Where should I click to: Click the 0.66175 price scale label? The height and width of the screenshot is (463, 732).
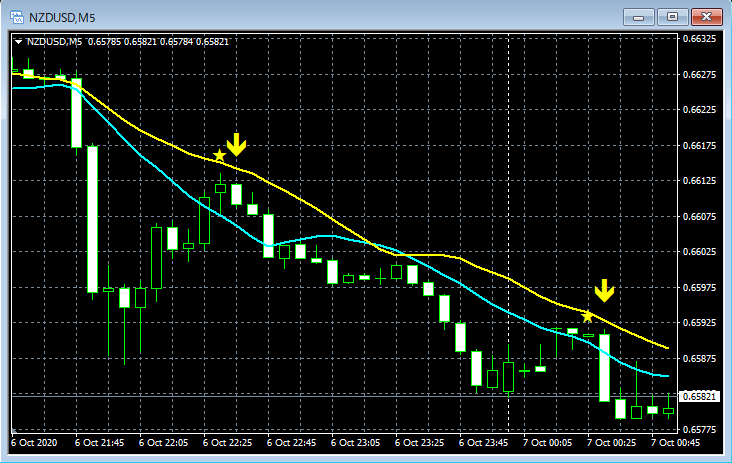tap(699, 146)
